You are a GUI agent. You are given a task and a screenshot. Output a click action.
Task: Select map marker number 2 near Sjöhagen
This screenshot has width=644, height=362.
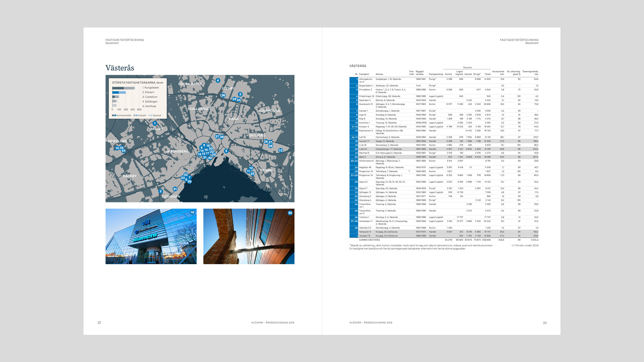point(161,191)
